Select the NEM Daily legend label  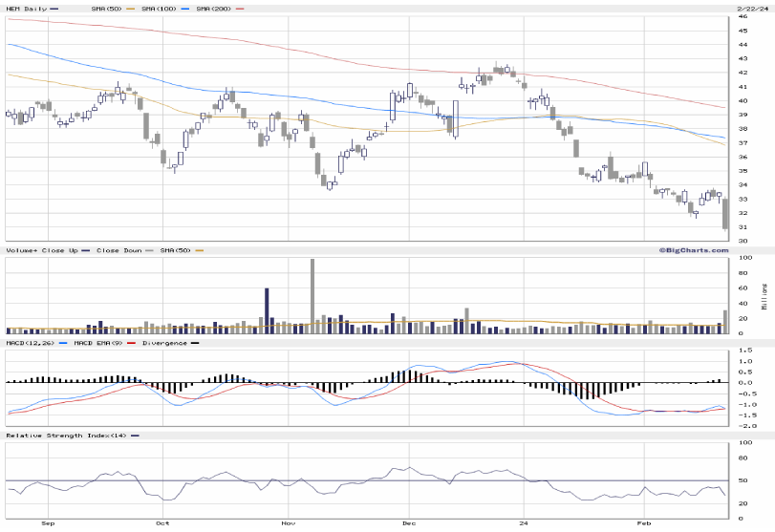point(25,9)
